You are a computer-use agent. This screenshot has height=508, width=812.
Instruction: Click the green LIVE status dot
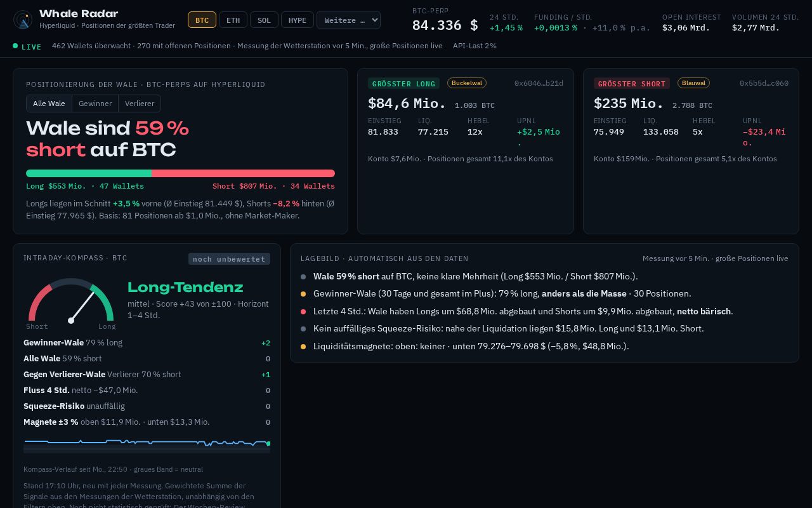point(15,46)
